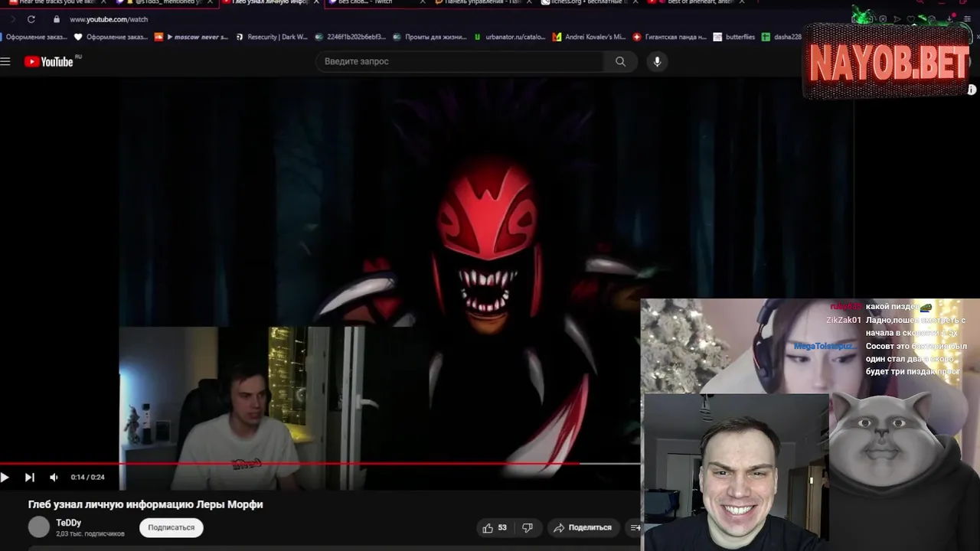This screenshot has width=980, height=551.
Task: Open the 'Resecurity | Dark W...' bookmark
Action: pyautogui.click(x=272, y=37)
